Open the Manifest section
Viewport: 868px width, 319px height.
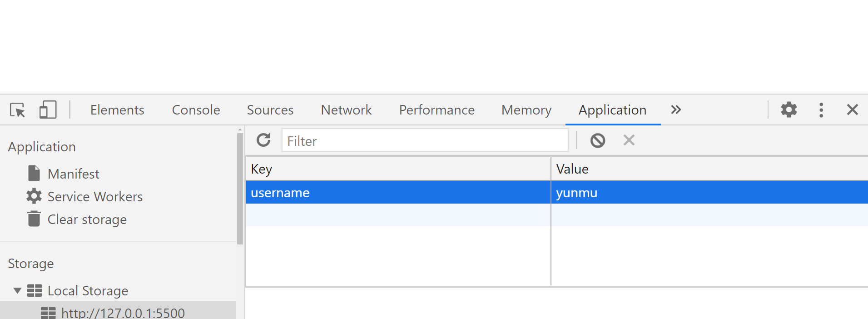73,174
